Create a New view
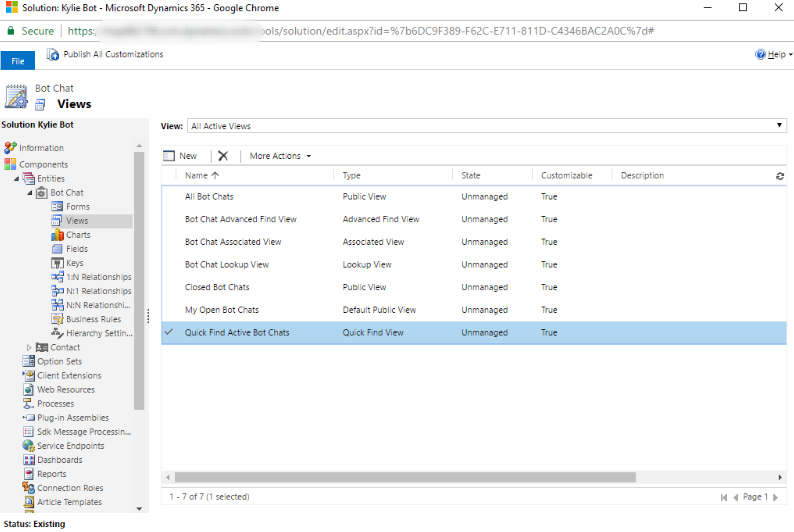Image resolution: width=794 pixels, height=532 pixels. click(180, 156)
